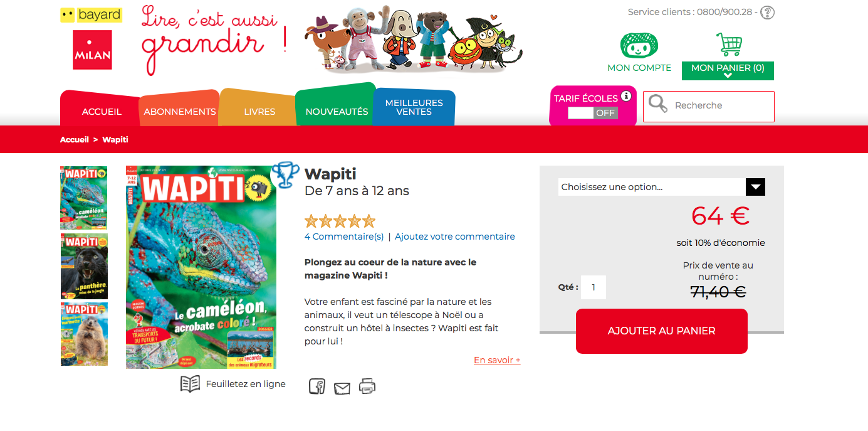Open the Choisissez une option dropdown

[662, 187]
